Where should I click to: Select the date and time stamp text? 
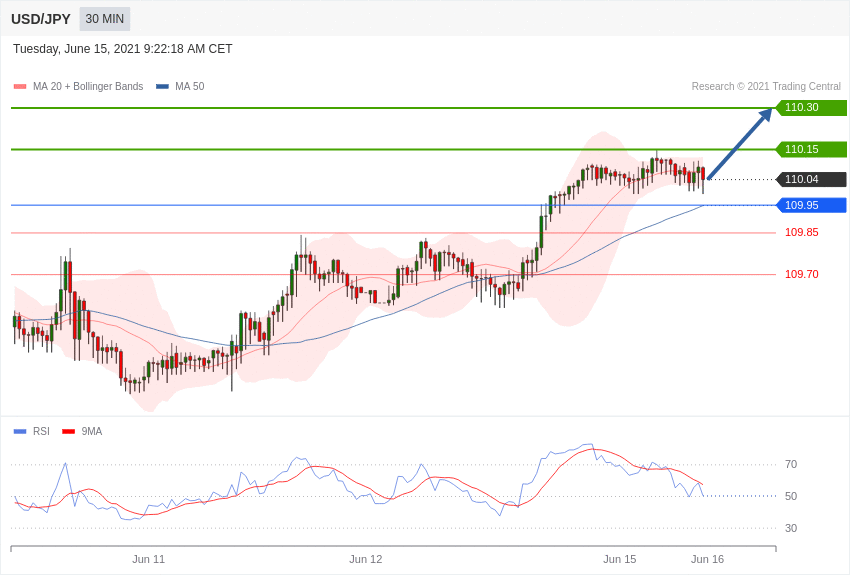[x=123, y=49]
